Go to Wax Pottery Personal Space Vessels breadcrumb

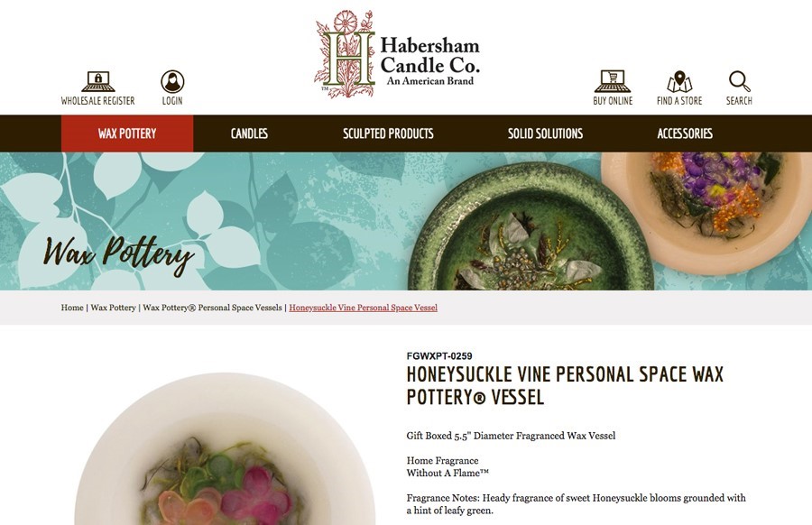(212, 308)
